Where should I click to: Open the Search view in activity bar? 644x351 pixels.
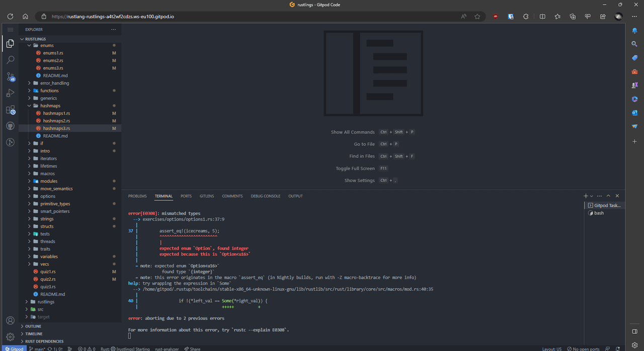(x=10, y=60)
